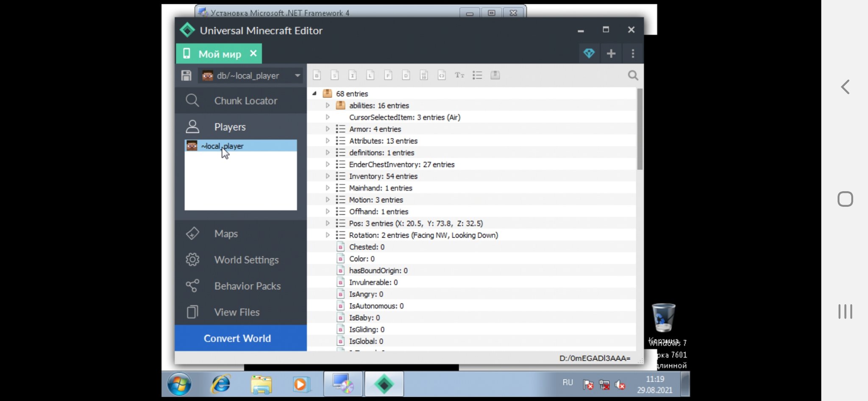The width and height of the screenshot is (868, 401).
Task: Open the search magnifier in NBT toolbar
Action: (633, 75)
